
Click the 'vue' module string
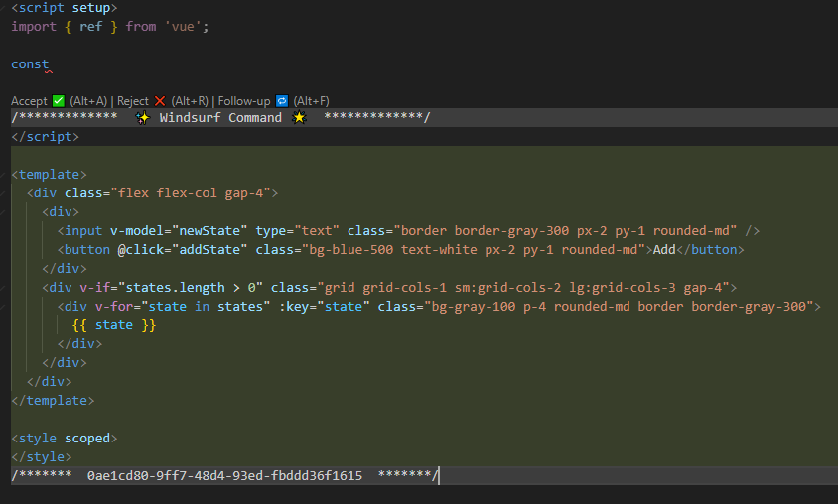coord(183,27)
